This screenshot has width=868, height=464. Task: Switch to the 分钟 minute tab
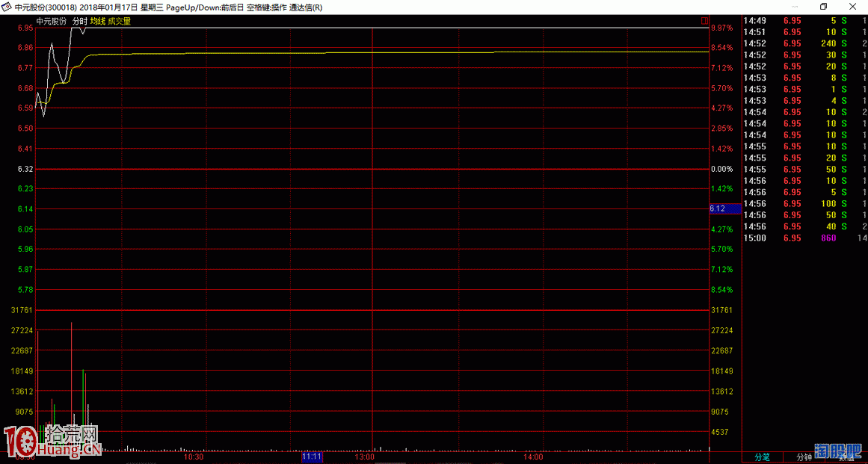click(x=804, y=457)
